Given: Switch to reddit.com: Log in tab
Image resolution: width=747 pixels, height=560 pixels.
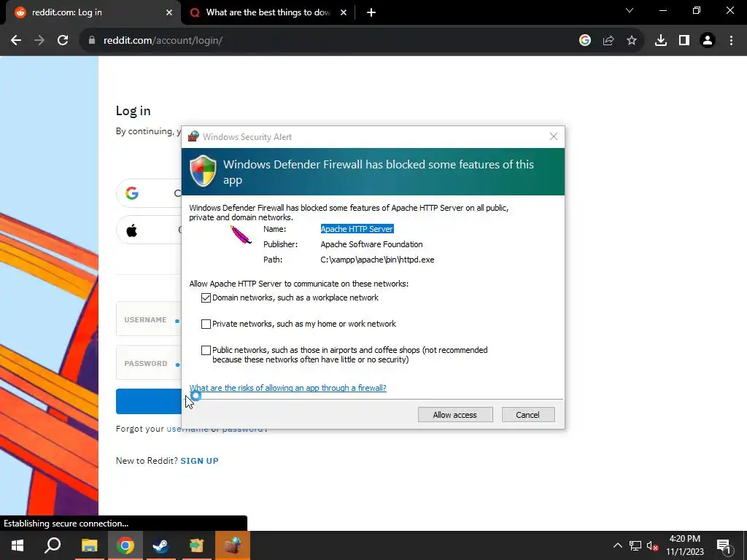Looking at the screenshot, I should pos(93,13).
